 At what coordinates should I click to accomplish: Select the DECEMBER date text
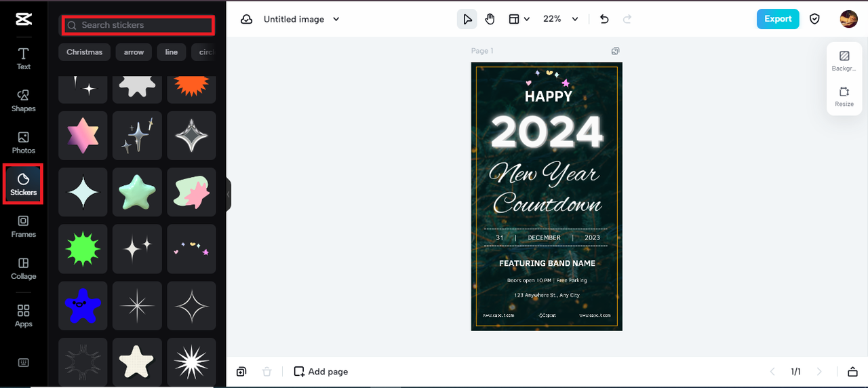pyautogui.click(x=544, y=238)
